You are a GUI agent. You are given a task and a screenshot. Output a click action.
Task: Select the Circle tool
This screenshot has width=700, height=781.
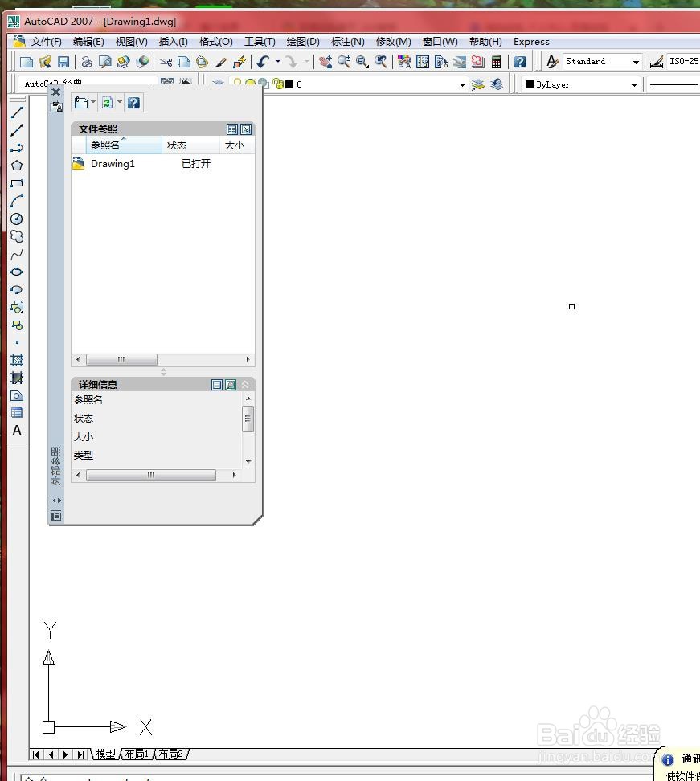(17, 219)
